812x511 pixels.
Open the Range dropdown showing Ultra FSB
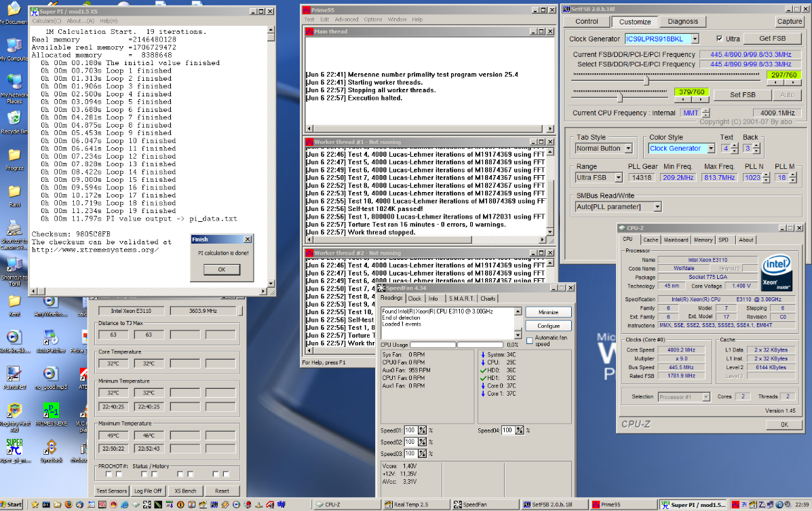[618, 177]
